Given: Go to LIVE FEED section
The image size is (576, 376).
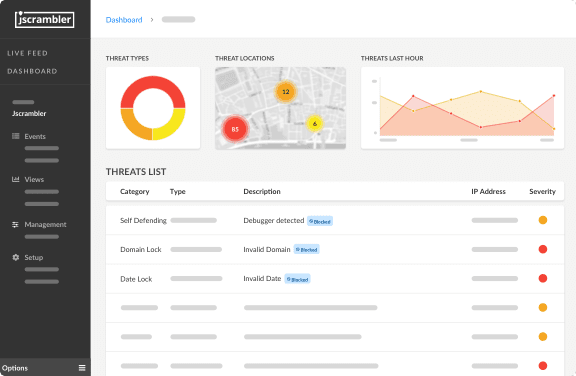Looking at the screenshot, I should point(27,53).
